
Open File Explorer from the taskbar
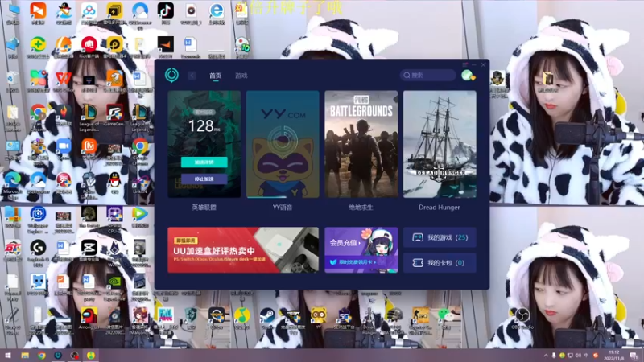25,356
